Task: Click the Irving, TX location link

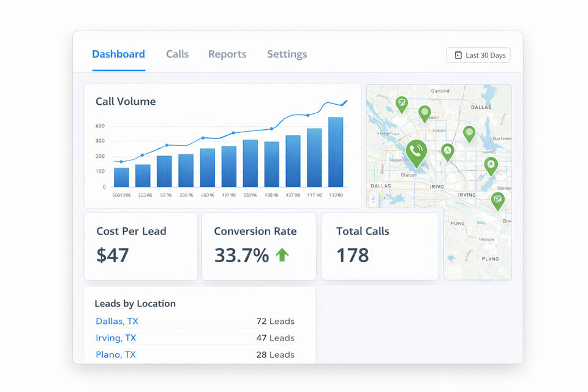Action: pyautogui.click(x=116, y=337)
